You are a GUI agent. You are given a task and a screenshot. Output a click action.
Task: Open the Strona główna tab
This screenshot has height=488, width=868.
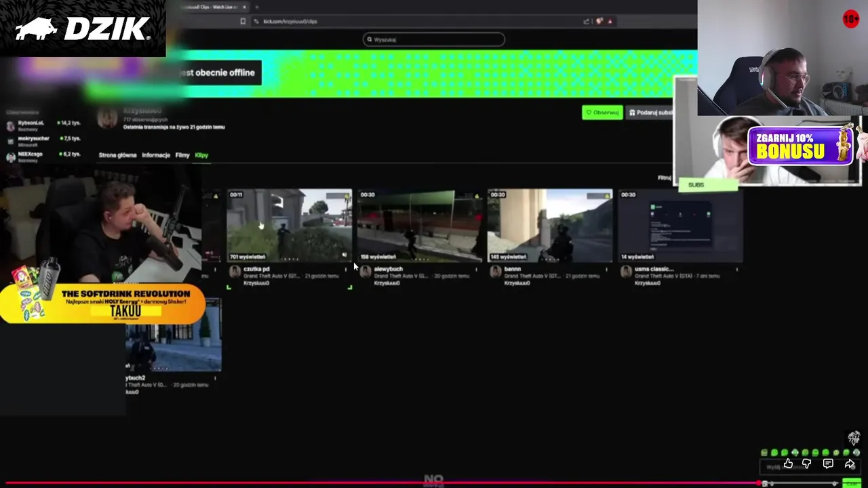(x=117, y=155)
